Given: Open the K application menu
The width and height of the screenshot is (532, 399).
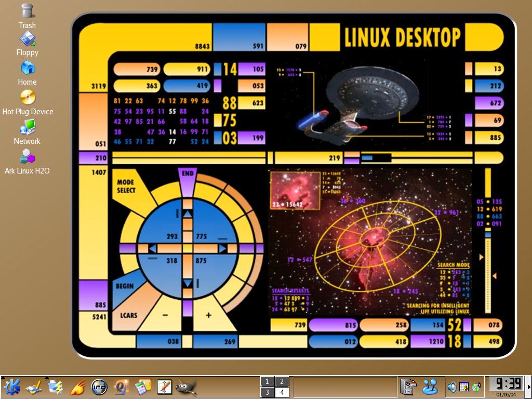Looking at the screenshot, I should tap(11, 387).
